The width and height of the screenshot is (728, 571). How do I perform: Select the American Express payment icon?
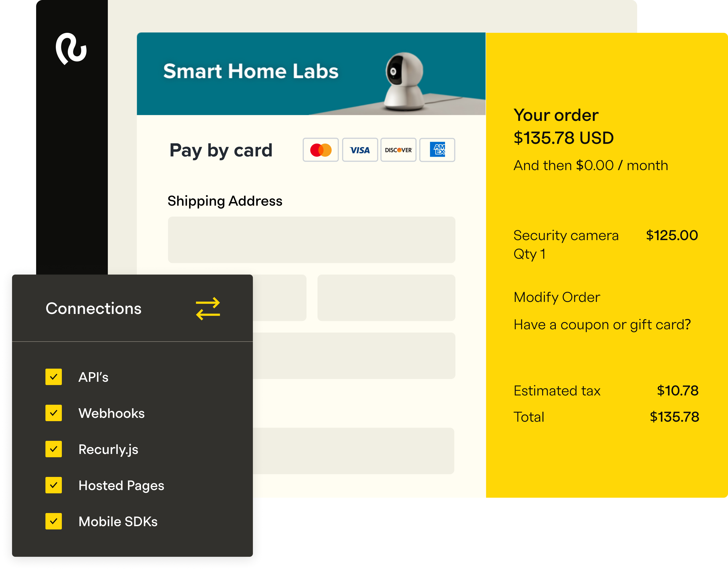click(x=437, y=149)
